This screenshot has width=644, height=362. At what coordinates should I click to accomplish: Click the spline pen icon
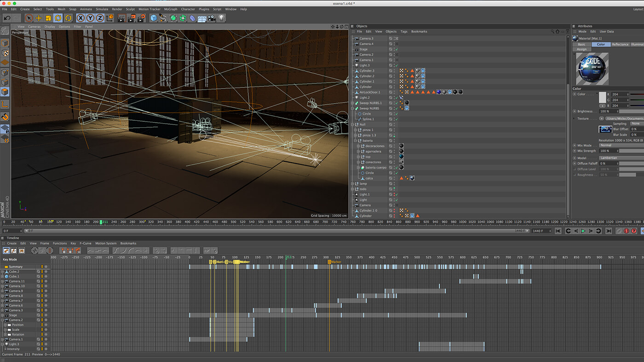point(163,18)
